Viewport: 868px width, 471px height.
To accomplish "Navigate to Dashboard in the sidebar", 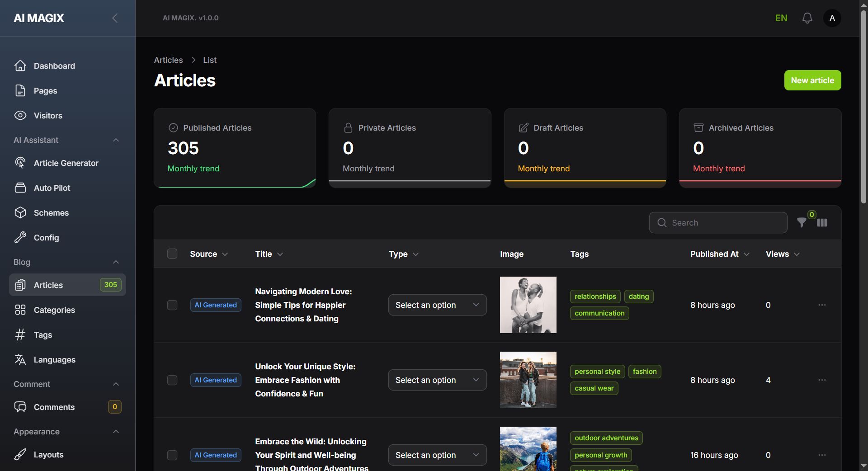I will [54, 66].
